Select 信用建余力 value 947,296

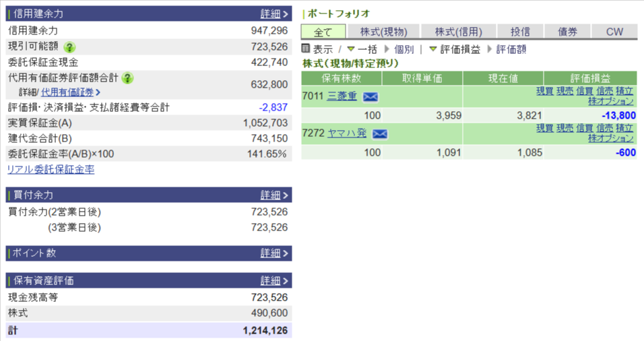coord(269,30)
